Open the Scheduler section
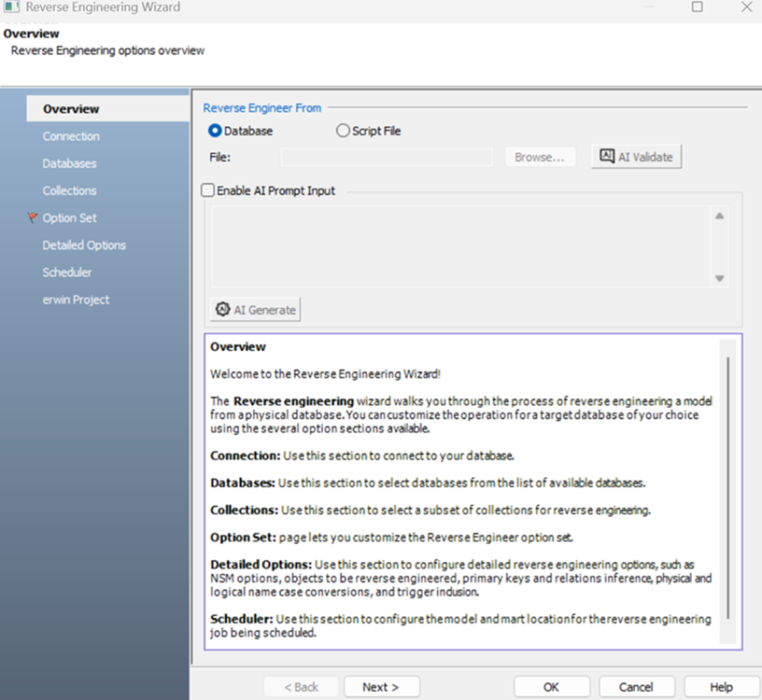Viewport: 762px width, 700px height. 67,273
